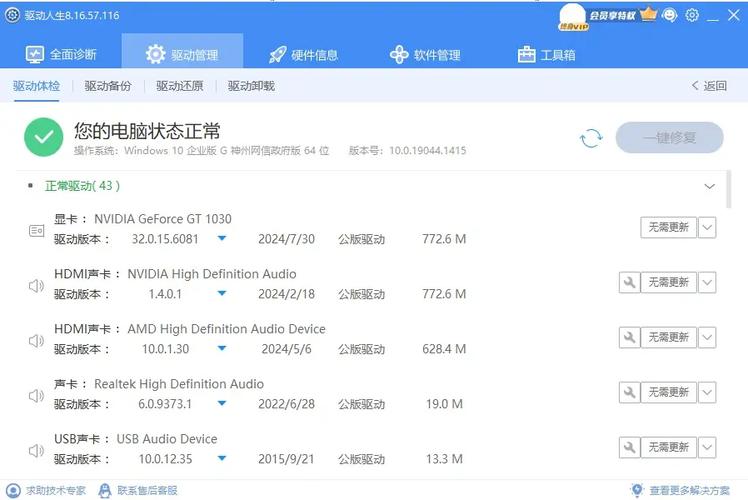748x500 pixels.
Task: Select the 驱动还原 sub-tab
Action: pos(179,86)
